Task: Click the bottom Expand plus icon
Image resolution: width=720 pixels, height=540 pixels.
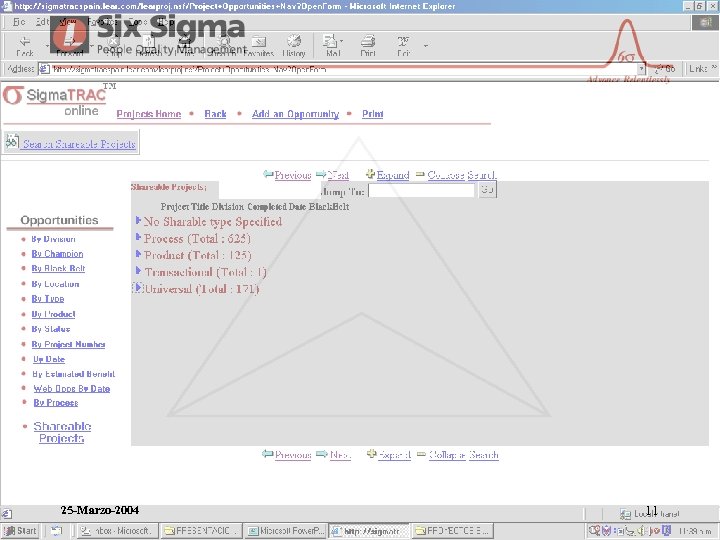Action: pos(371,454)
